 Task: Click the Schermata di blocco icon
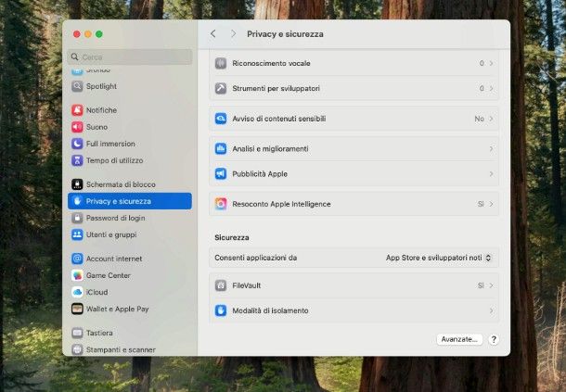[x=77, y=184]
